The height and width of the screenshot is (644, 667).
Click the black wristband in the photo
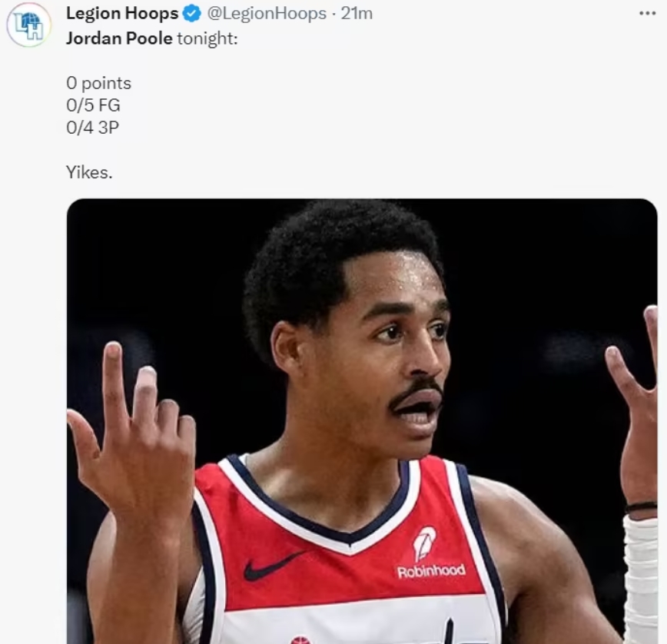click(x=641, y=506)
